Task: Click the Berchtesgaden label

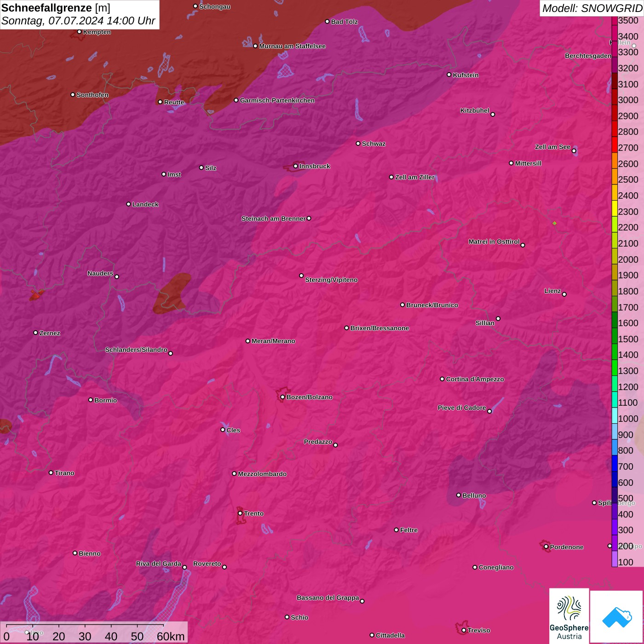Action: tap(588, 56)
